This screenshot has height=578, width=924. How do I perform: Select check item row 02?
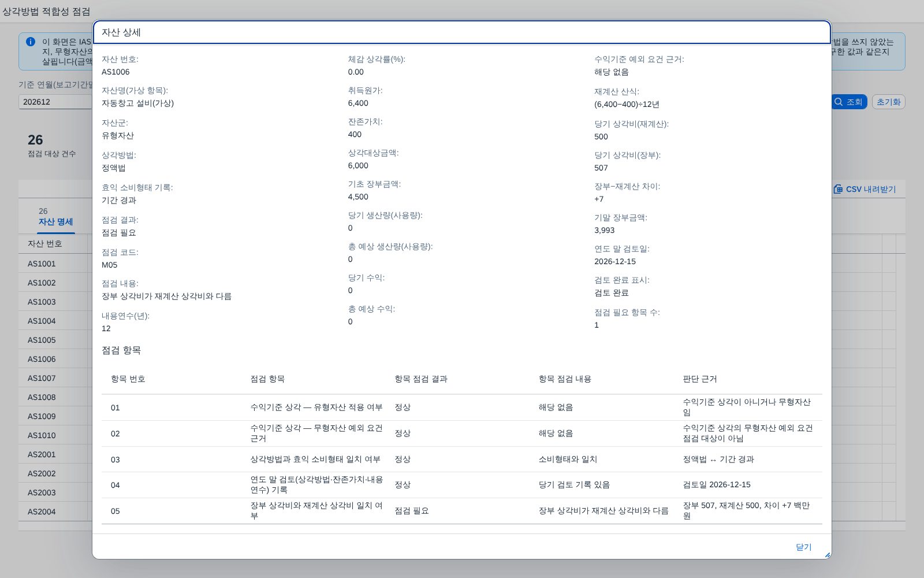pyautogui.click(x=462, y=433)
